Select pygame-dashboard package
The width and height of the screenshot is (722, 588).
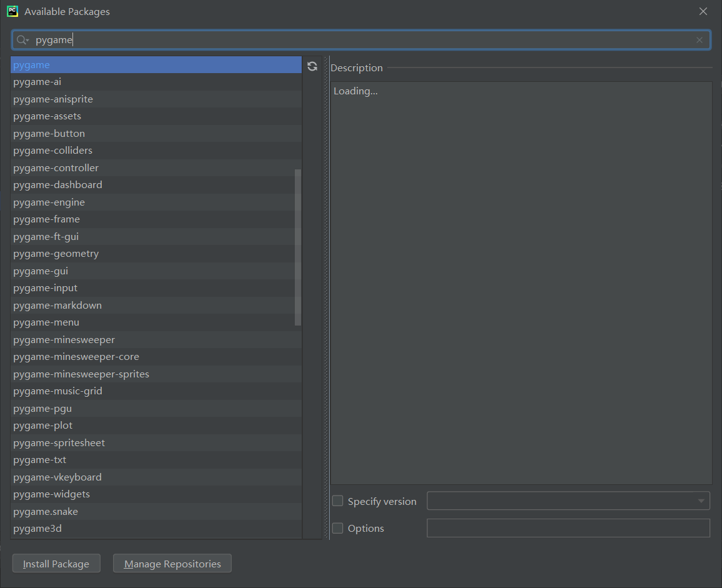[156, 185]
